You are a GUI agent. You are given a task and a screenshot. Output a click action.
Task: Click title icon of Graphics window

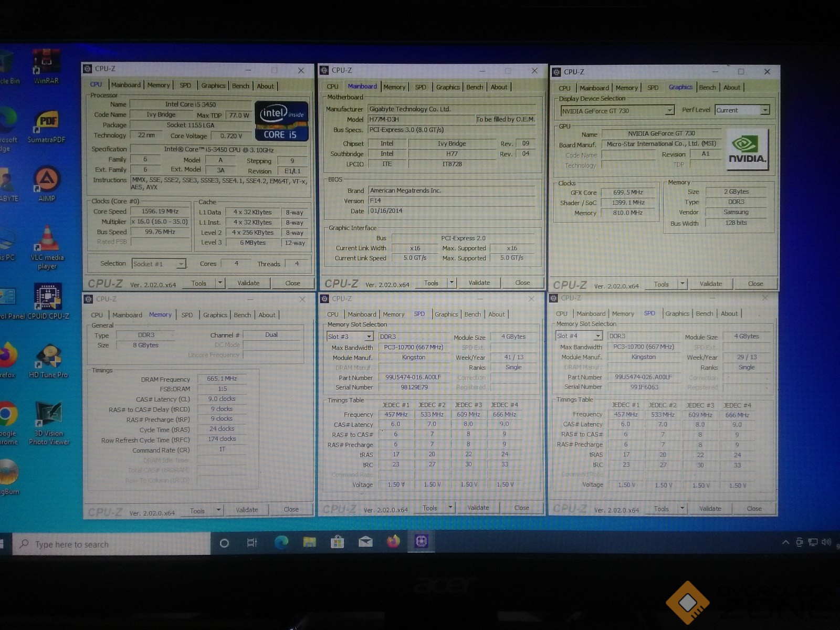pyautogui.click(x=556, y=72)
